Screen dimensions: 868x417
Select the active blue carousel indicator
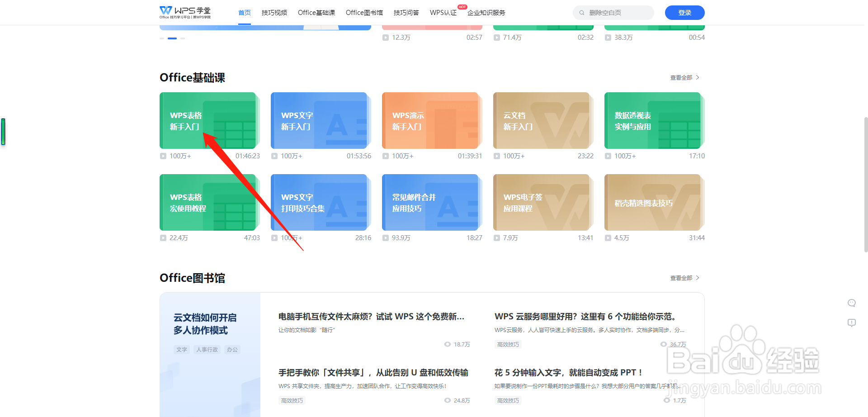pos(172,38)
